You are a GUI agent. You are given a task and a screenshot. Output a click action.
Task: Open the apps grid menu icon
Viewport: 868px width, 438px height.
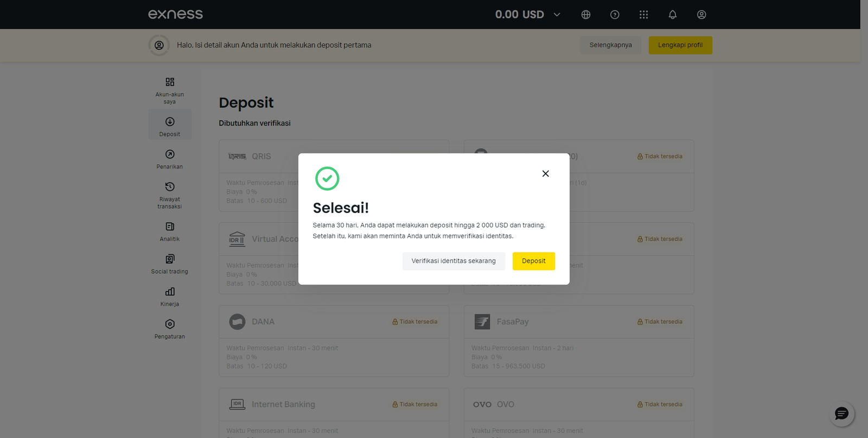click(x=643, y=15)
